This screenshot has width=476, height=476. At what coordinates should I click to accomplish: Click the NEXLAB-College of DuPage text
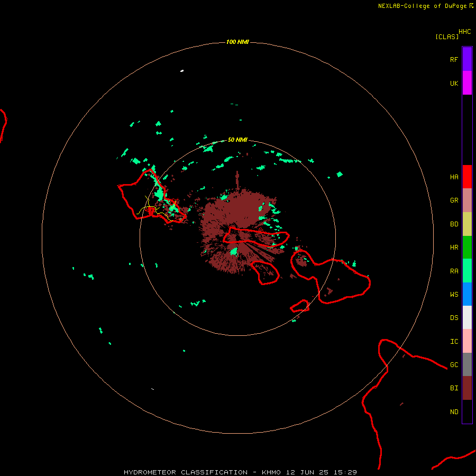tap(422, 6)
